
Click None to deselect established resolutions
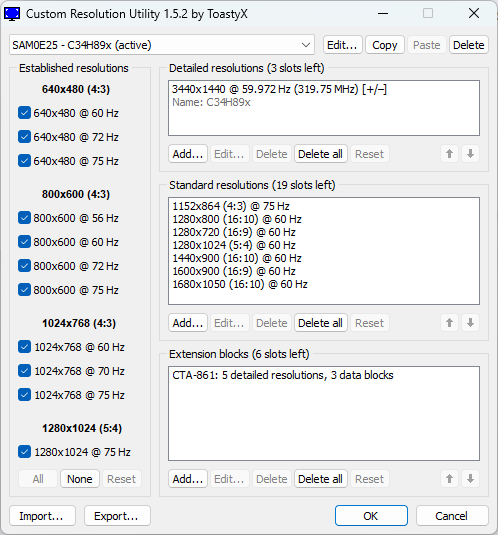click(x=80, y=479)
